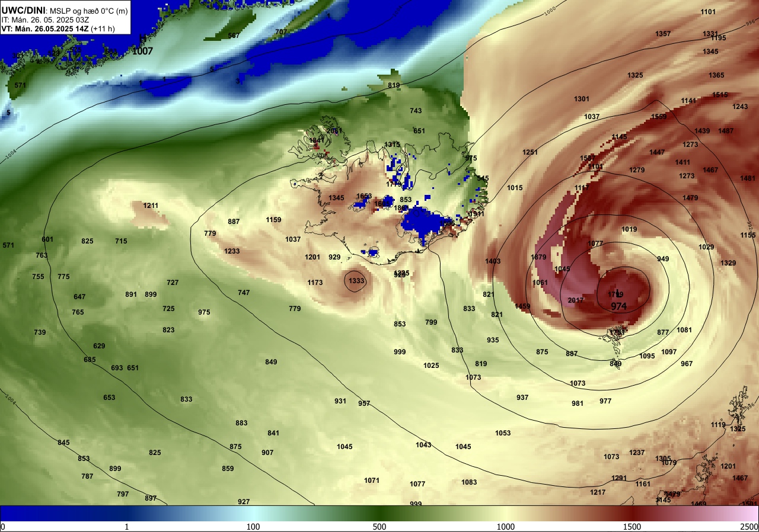Image resolution: width=759 pixels, height=532 pixels.
Task: Select the 567 value over Greenland
Action: click(234, 36)
